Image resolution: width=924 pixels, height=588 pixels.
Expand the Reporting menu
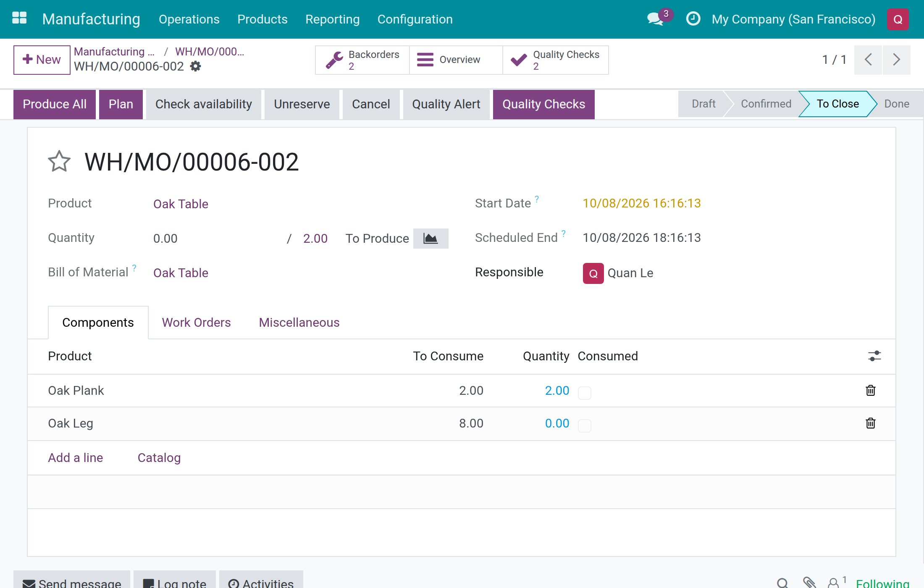click(x=332, y=19)
